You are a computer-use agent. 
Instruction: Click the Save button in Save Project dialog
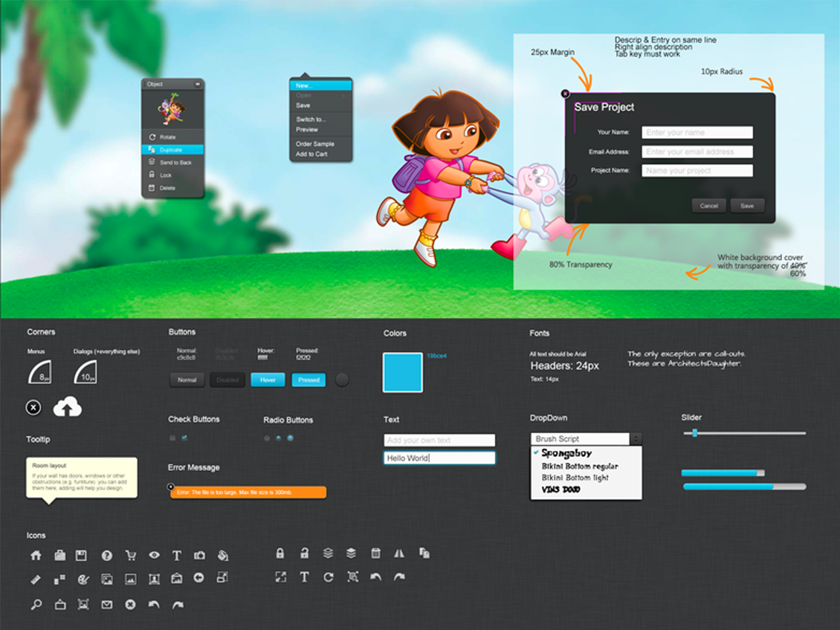tap(747, 206)
